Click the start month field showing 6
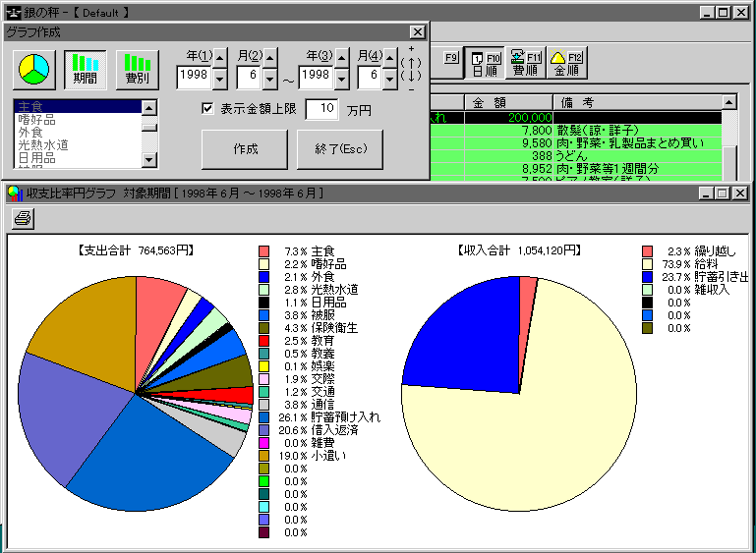Screen dimensions: 756x553 point(250,76)
